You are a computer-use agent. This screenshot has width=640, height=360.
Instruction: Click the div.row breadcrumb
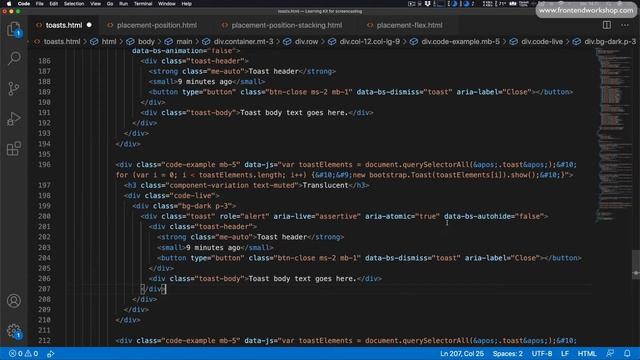307,41
